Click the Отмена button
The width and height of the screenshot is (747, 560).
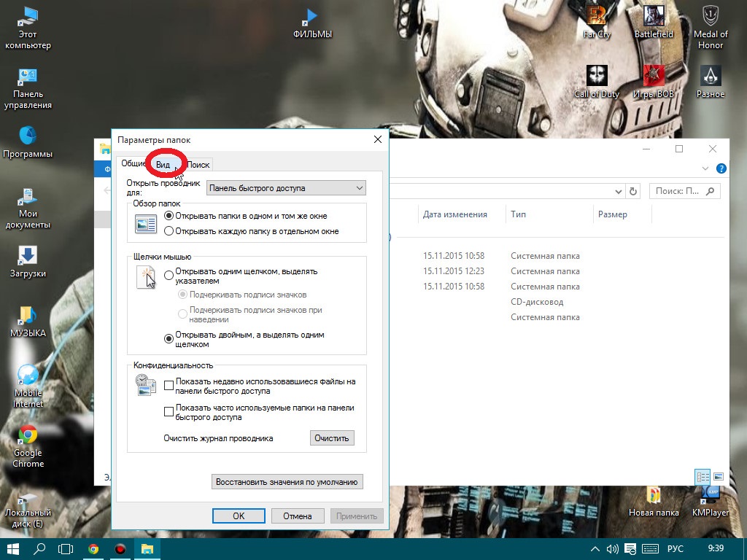click(298, 516)
